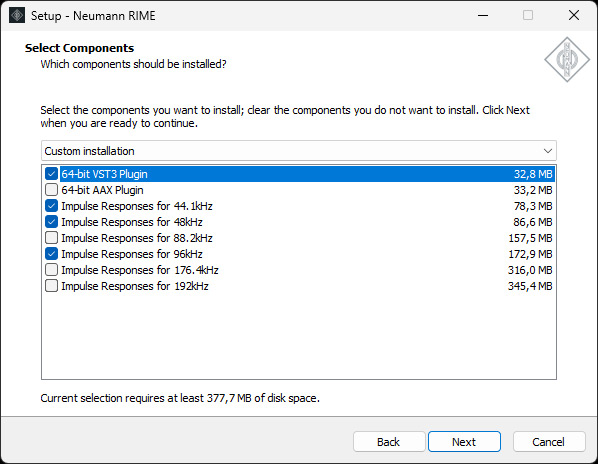
Task: Check Impulse Responses for 88.2kHz
Action: 51,238
